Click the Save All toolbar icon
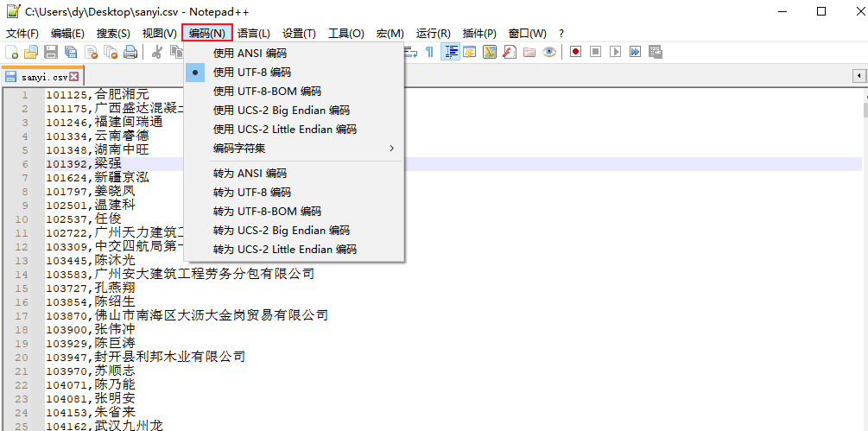The height and width of the screenshot is (431, 868). tap(71, 52)
